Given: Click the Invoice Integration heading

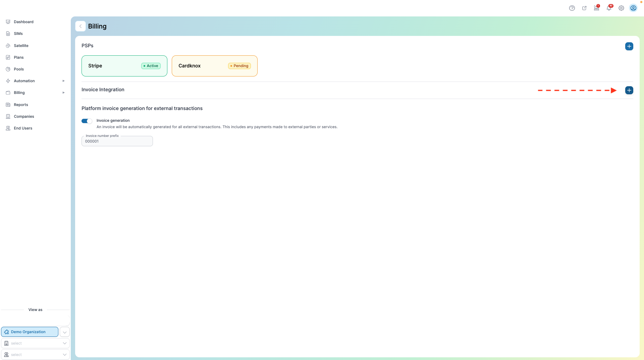Looking at the screenshot, I should [x=103, y=90].
